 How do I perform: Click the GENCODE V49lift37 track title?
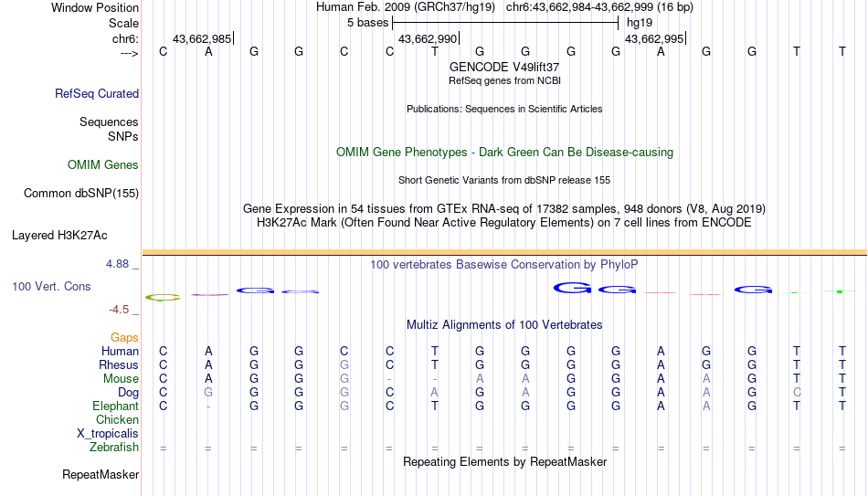(504, 67)
